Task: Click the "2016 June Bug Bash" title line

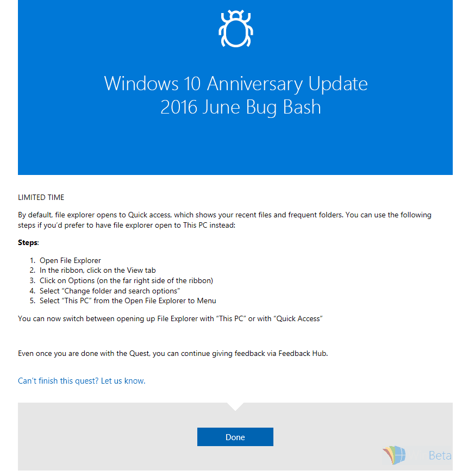Action: click(240, 107)
